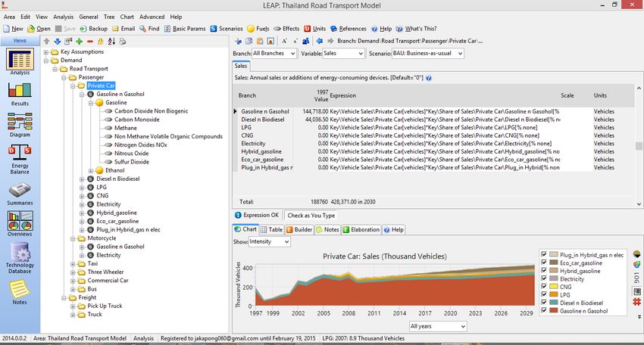Click the References toolbar button
644x345 pixels.
coord(349,29)
